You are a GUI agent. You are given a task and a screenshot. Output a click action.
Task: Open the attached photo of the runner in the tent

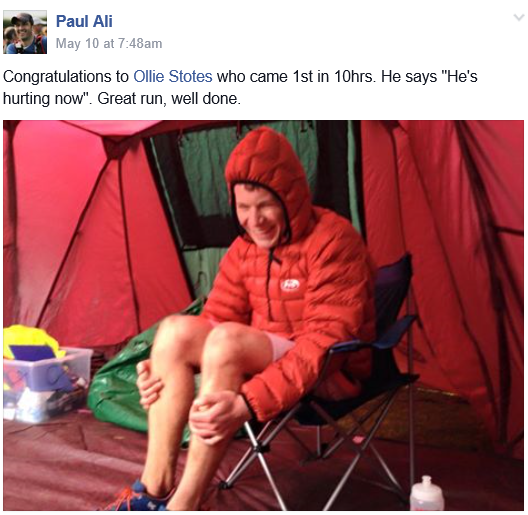263,315
